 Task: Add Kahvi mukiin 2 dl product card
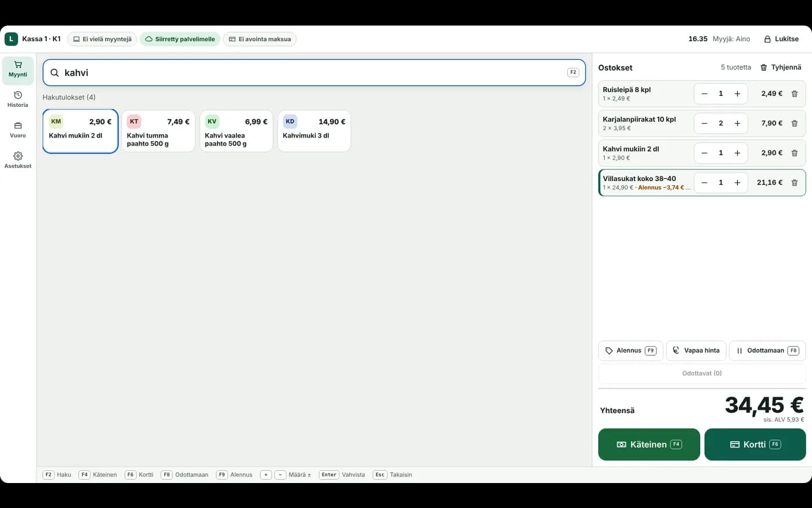coord(81,131)
